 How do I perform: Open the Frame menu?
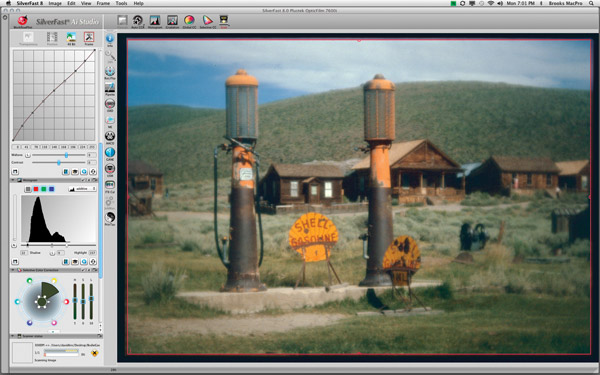tap(103, 3)
